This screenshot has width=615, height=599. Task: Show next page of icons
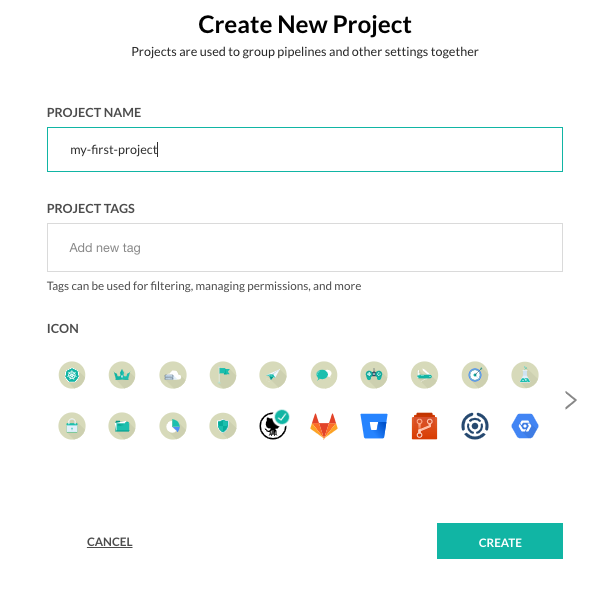click(x=571, y=400)
